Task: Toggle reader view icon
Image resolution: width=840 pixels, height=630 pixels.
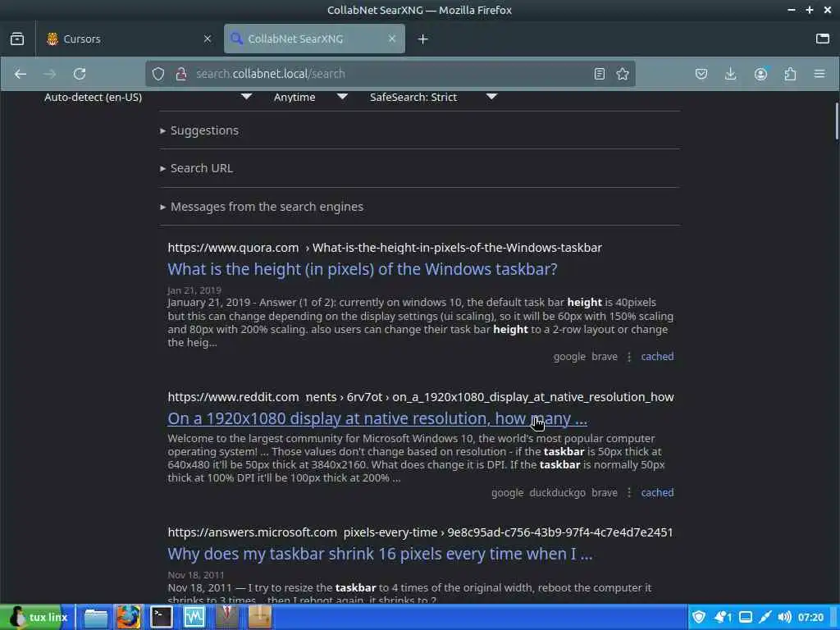Action: pyautogui.click(x=600, y=74)
